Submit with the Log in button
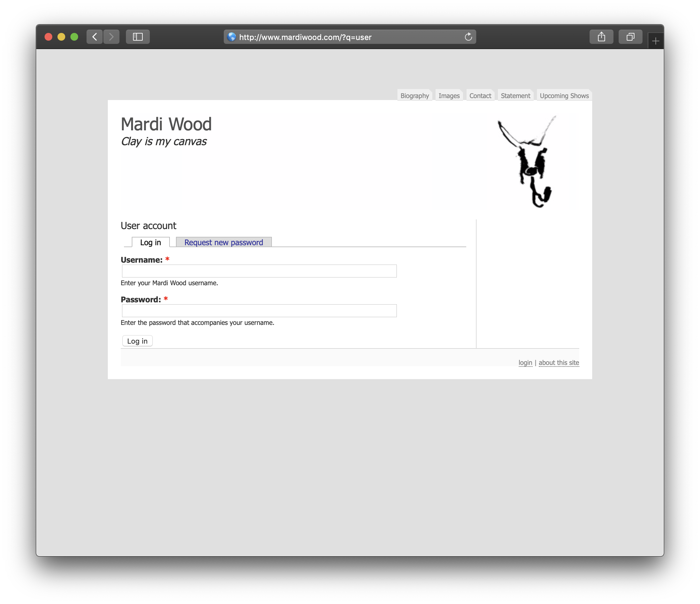Image resolution: width=700 pixels, height=604 pixels. tap(137, 341)
